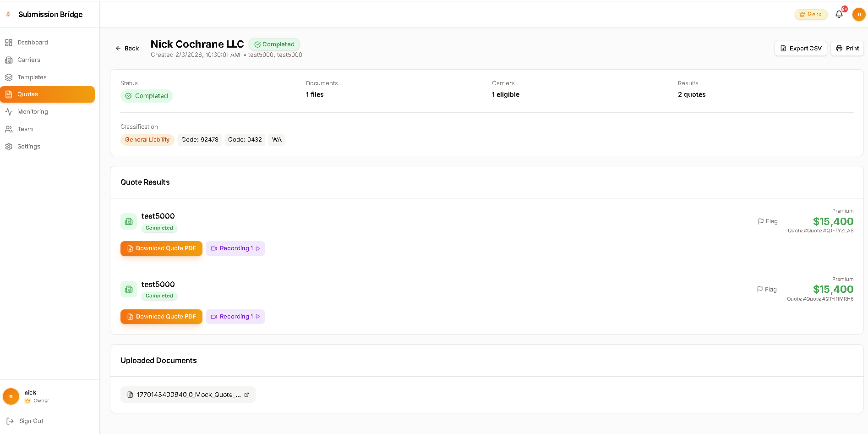868x434 pixels.
Task: Flag the QT-INMRH6 quote
Action: [x=767, y=290]
